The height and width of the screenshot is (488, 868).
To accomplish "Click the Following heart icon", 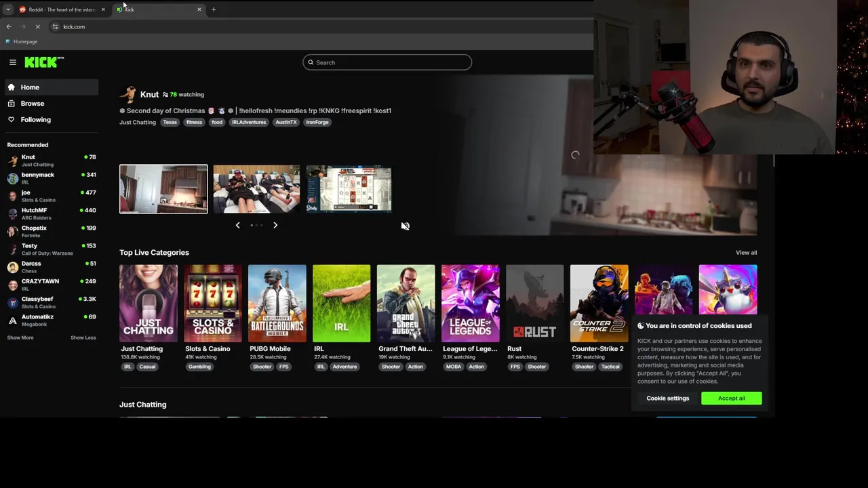I will point(11,120).
